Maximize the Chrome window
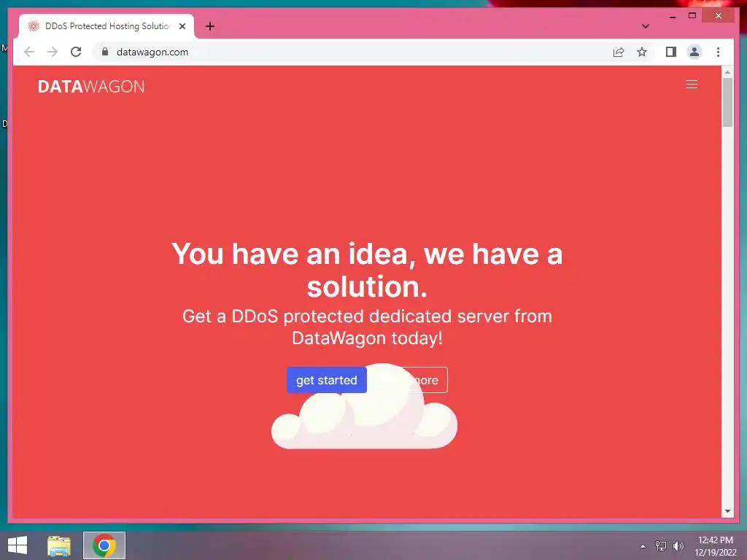 coord(692,16)
